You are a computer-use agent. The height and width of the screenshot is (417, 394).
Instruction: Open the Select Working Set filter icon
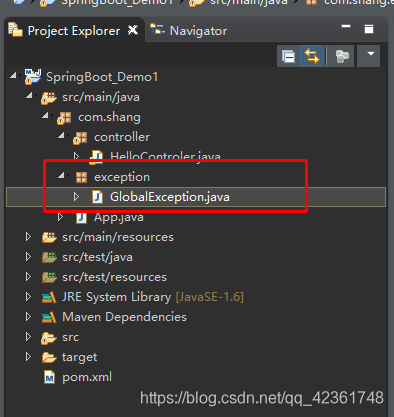coord(342,56)
